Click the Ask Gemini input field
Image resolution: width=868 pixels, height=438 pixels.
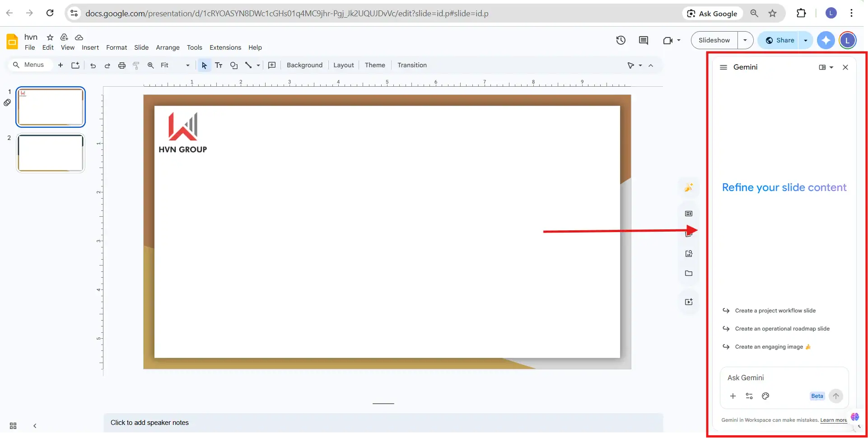[784, 377]
